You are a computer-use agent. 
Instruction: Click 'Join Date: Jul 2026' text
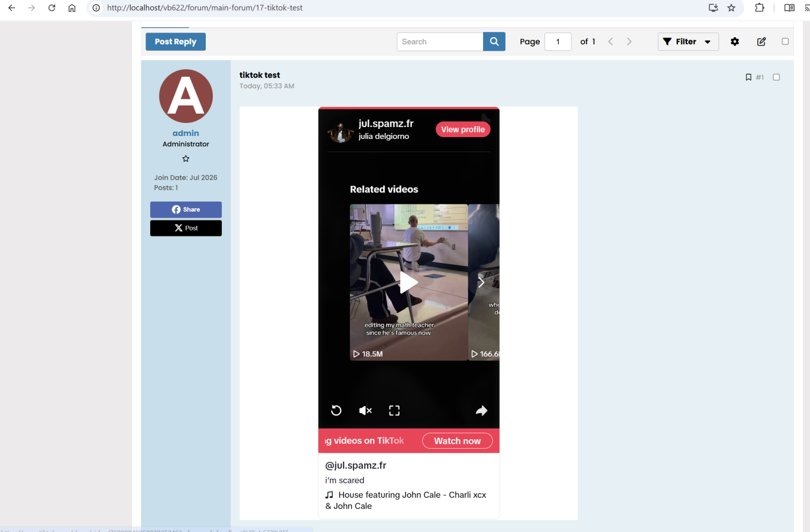pos(186,177)
